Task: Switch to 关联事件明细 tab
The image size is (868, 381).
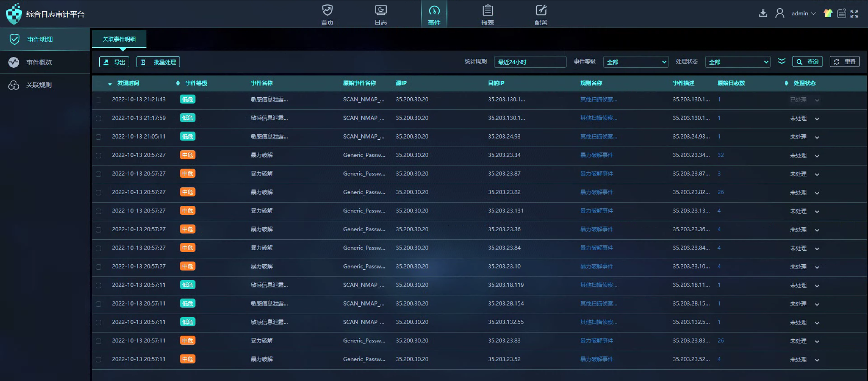Action: click(119, 39)
